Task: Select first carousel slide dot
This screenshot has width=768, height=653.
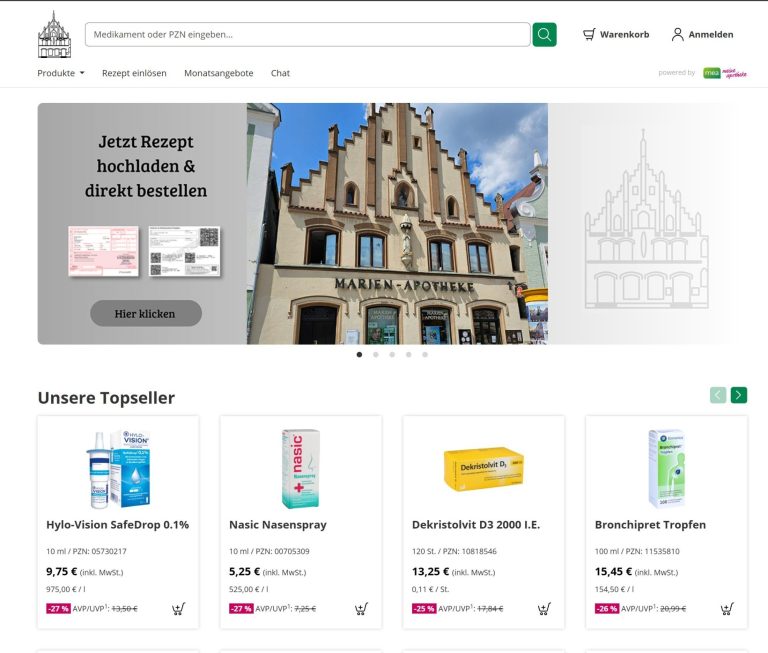Action: pyautogui.click(x=360, y=355)
